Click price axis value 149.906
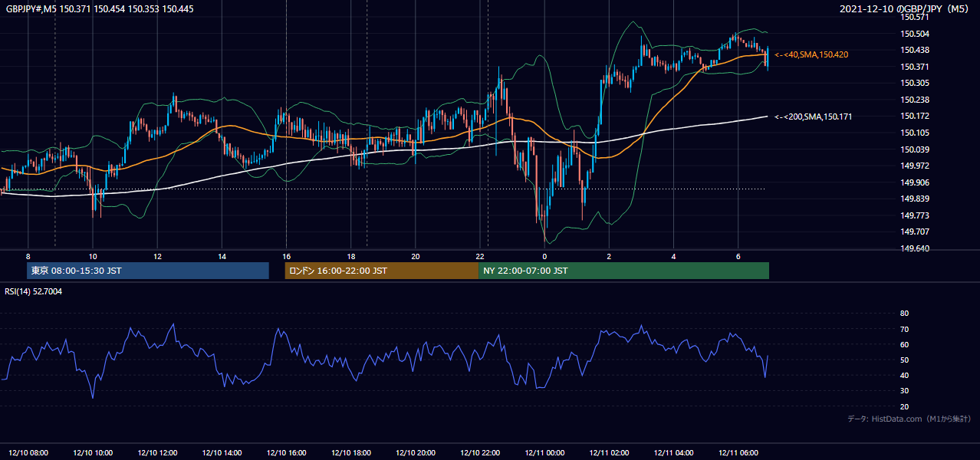The height and width of the screenshot is (460, 980). point(914,182)
